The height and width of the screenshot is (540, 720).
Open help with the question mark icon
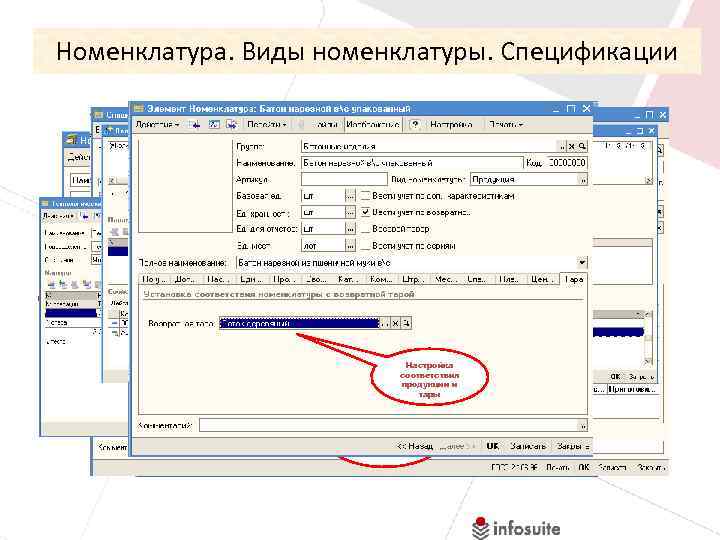pyautogui.click(x=415, y=124)
